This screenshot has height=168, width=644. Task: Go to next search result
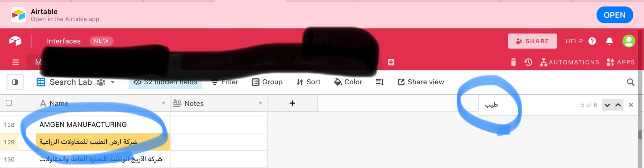[x=607, y=105]
